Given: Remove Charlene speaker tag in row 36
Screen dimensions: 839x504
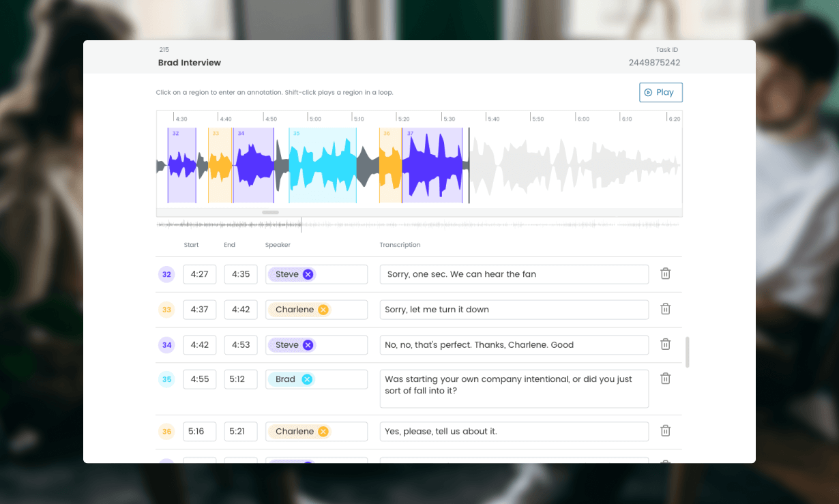Looking at the screenshot, I should [323, 432].
